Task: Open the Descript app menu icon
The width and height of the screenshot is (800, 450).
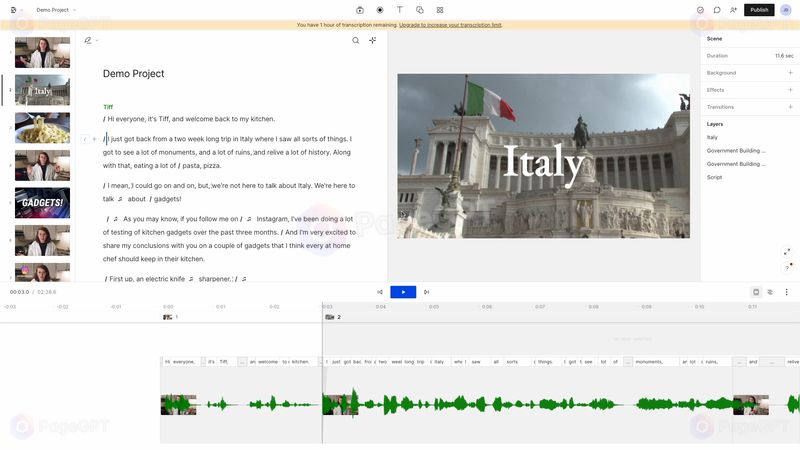Action: pos(13,10)
